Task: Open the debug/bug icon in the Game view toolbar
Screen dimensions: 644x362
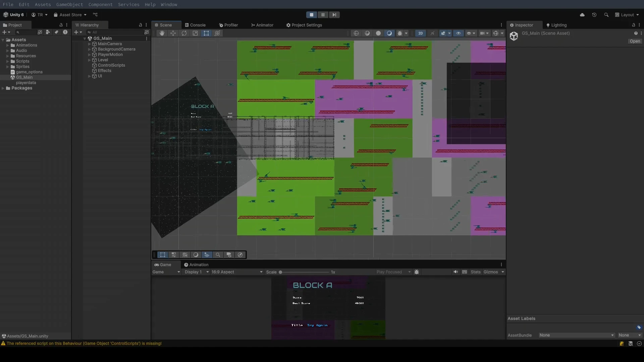Action: click(416, 272)
